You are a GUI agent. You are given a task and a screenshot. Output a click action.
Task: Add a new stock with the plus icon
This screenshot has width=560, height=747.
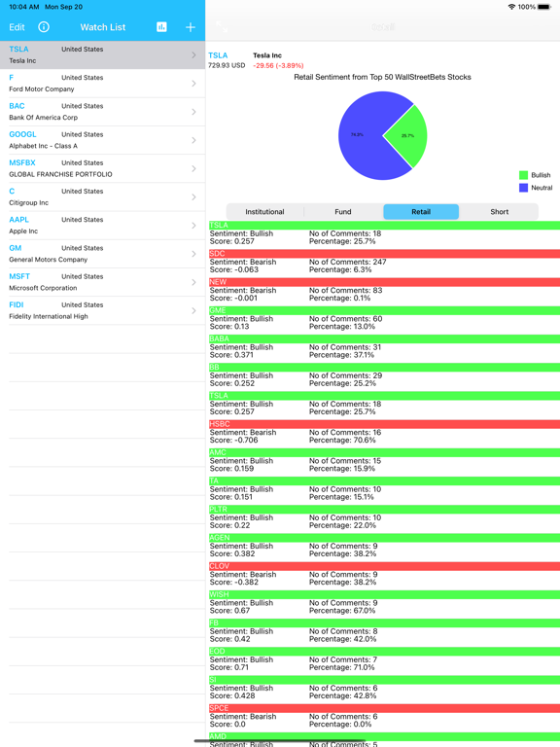(x=191, y=27)
